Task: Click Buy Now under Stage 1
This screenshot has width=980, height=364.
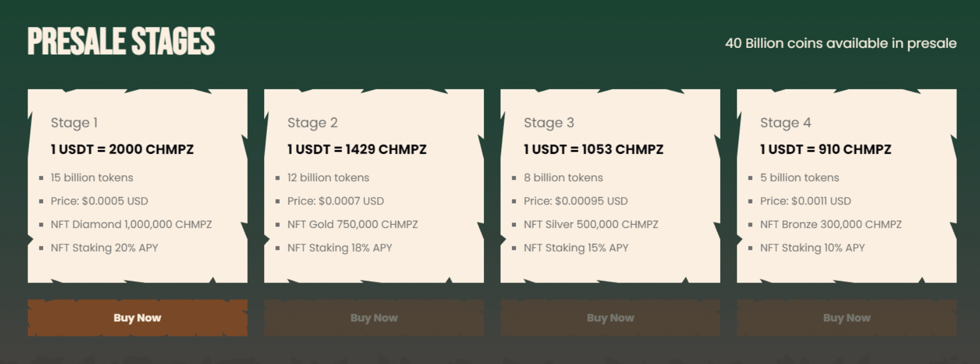Action: tap(137, 318)
